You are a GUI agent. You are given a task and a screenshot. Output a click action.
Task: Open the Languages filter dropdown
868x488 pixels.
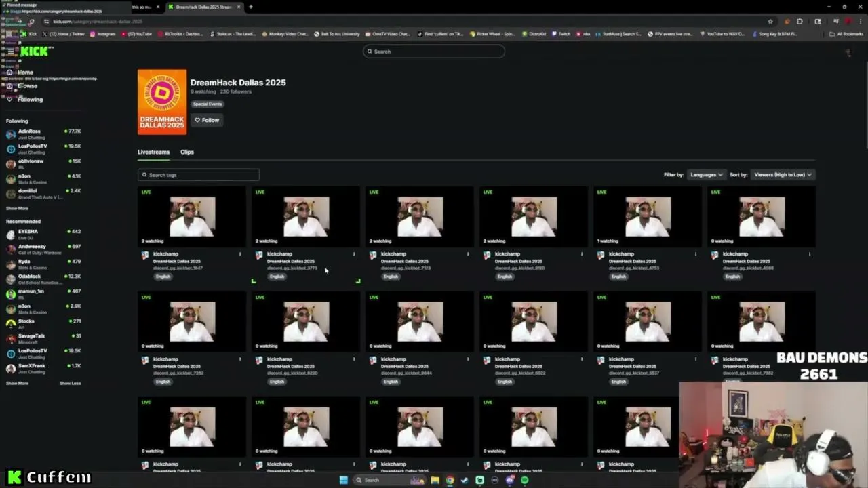click(x=706, y=175)
